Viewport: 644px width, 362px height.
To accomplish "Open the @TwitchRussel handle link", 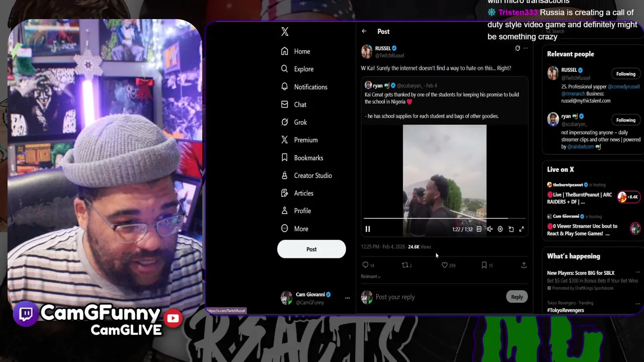I will (389, 56).
